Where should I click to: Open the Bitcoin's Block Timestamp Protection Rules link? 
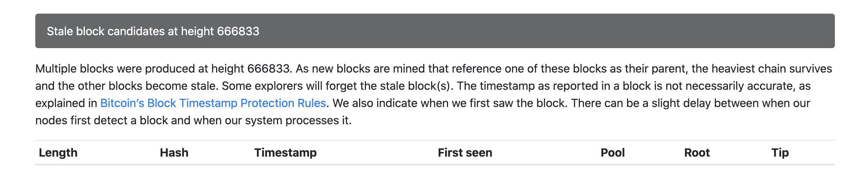[x=213, y=103]
